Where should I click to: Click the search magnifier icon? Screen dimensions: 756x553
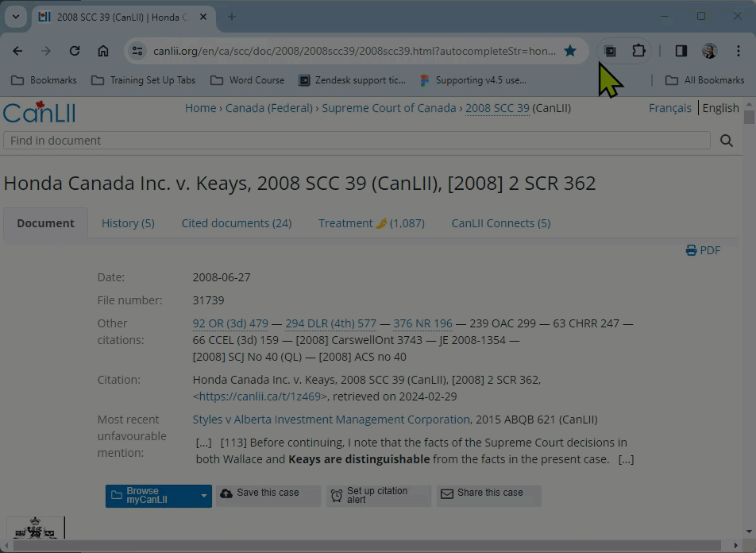727,141
